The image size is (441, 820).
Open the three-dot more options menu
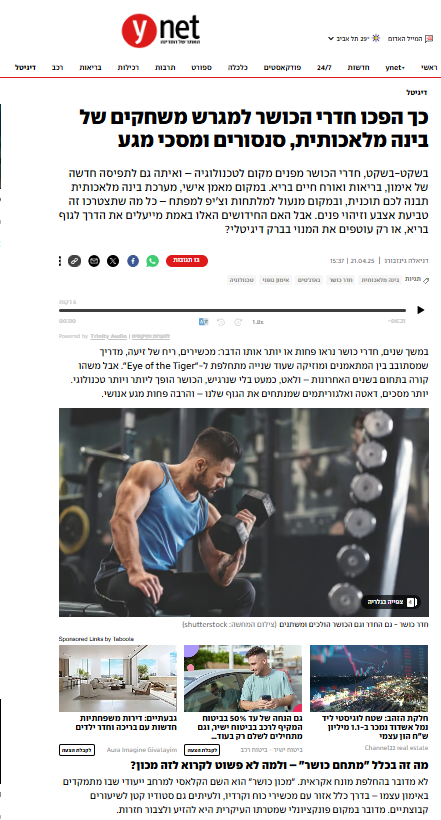60,261
